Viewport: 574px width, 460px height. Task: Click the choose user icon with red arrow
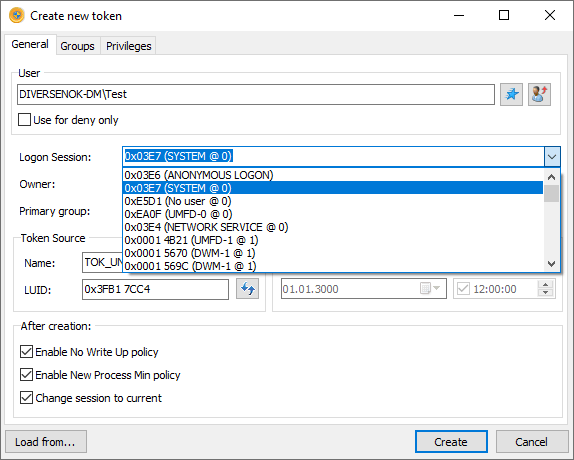point(539,94)
